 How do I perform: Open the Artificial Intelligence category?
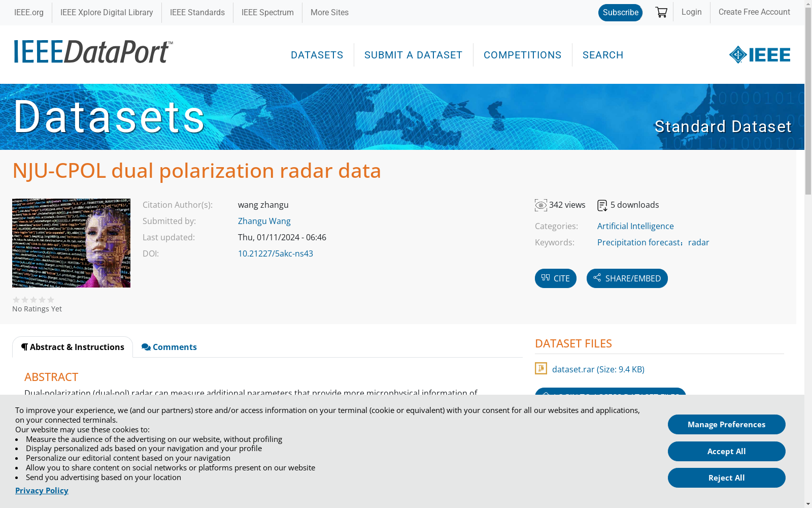tap(635, 226)
